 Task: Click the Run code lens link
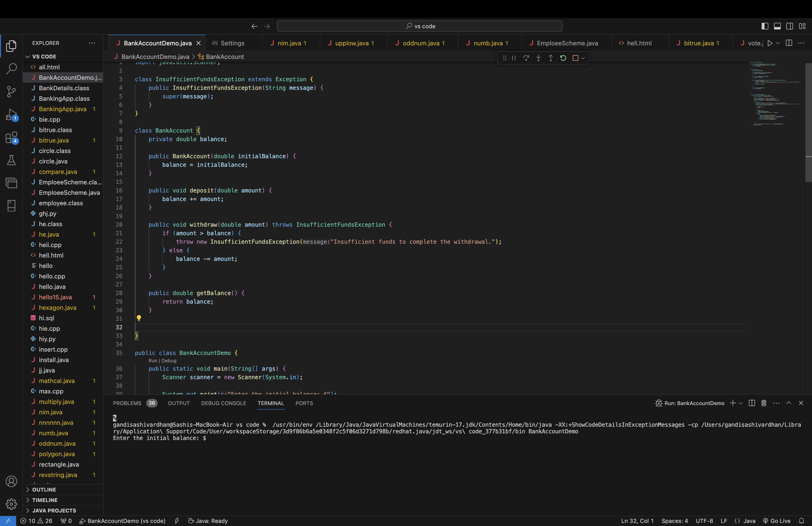(x=152, y=360)
